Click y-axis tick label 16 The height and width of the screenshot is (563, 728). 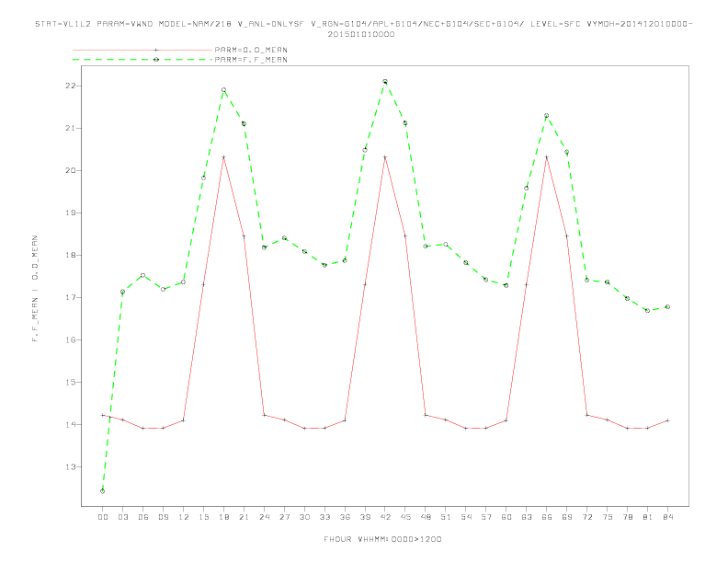tap(70, 340)
